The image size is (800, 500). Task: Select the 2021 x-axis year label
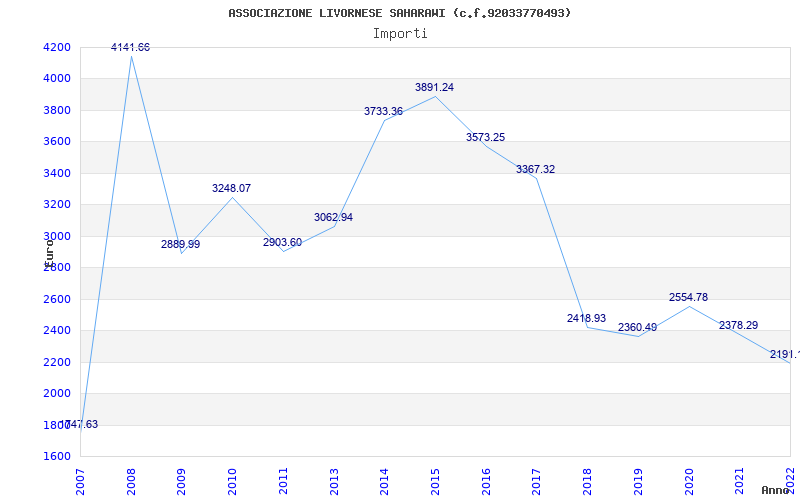739,481
